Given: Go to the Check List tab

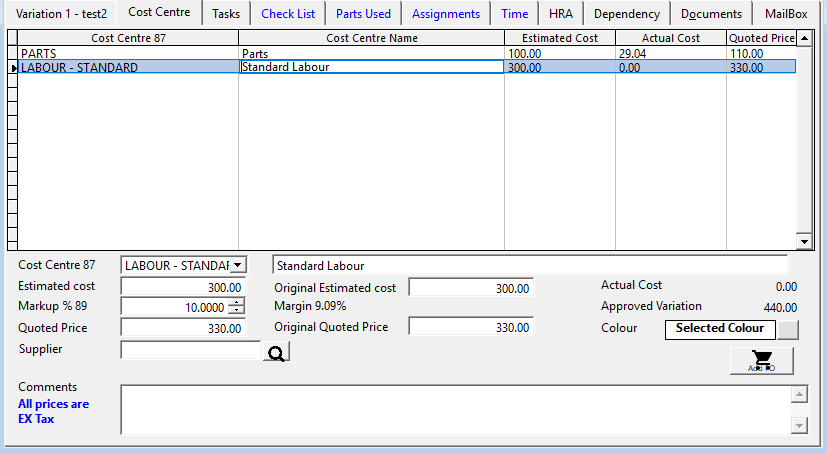Looking at the screenshot, I should [288, 14].
